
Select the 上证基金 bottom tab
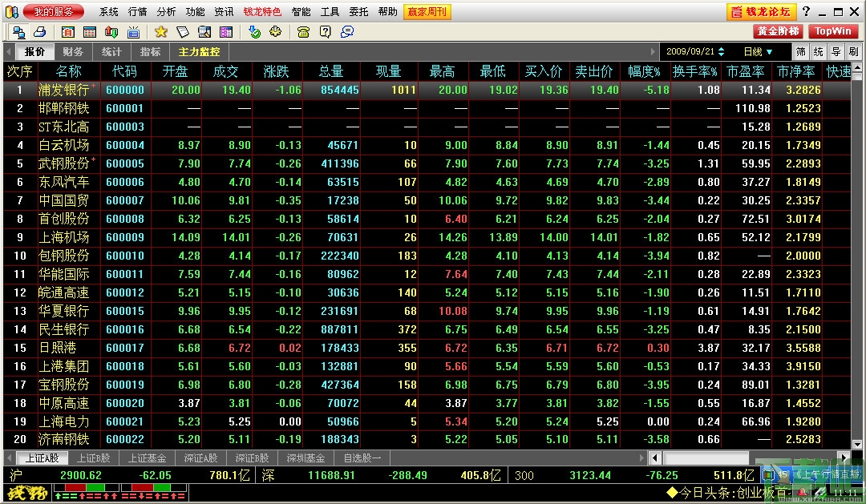[147, 458]
